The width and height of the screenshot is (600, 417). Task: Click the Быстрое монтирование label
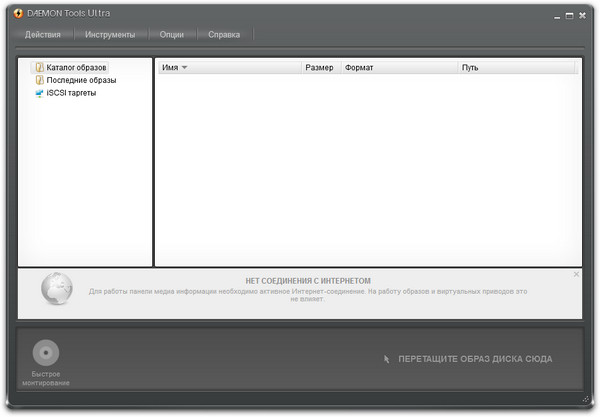tap(46, 378)
